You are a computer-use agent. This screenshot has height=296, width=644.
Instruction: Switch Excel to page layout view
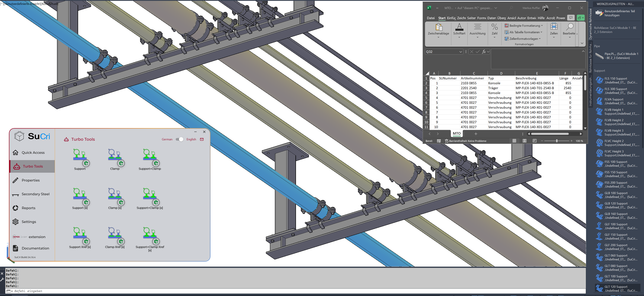(x=525, y=141)
